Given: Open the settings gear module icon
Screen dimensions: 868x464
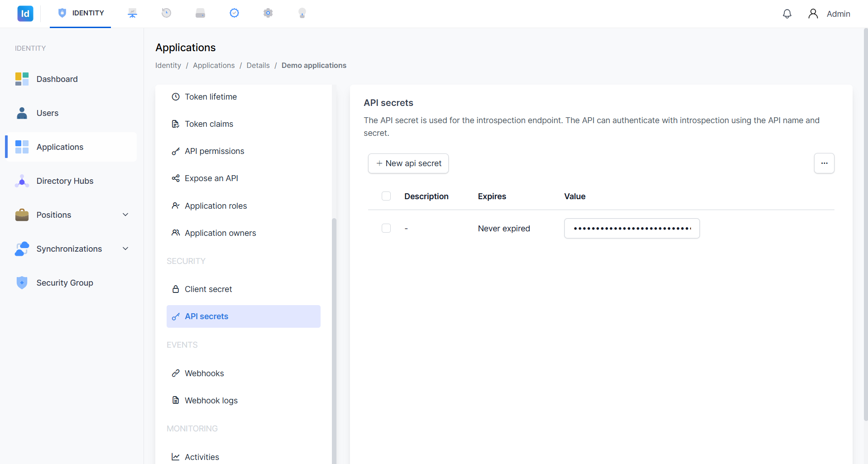Looking at the screenshot, I should (x=268, y=13).
